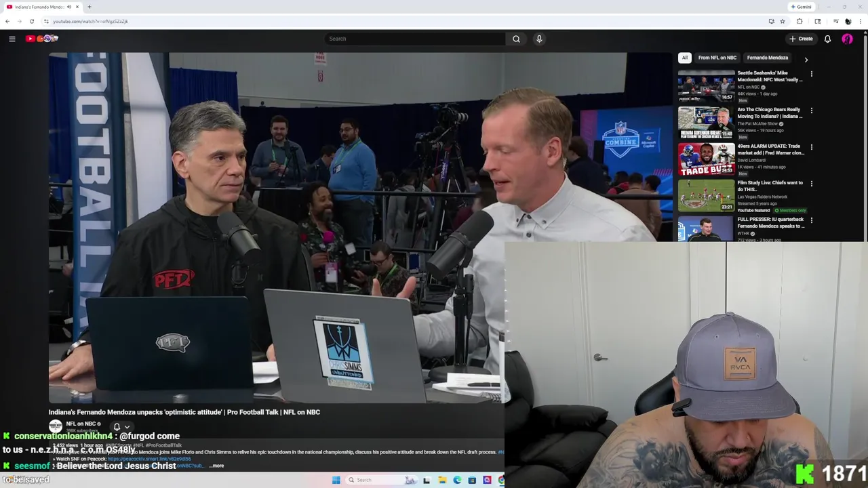Expand description with ...more
The width and height of the screenshot is (868, 488).
pyautogui.click(x=216, y=466)
